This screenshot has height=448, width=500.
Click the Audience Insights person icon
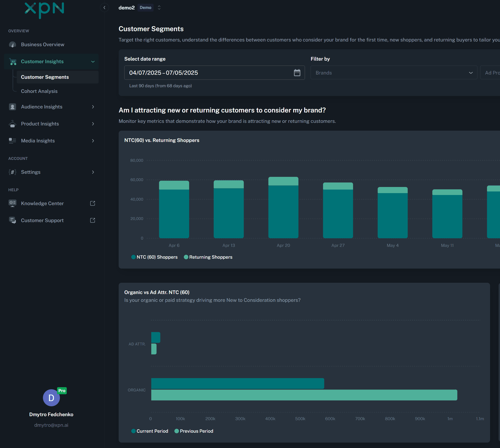point(12,107)
